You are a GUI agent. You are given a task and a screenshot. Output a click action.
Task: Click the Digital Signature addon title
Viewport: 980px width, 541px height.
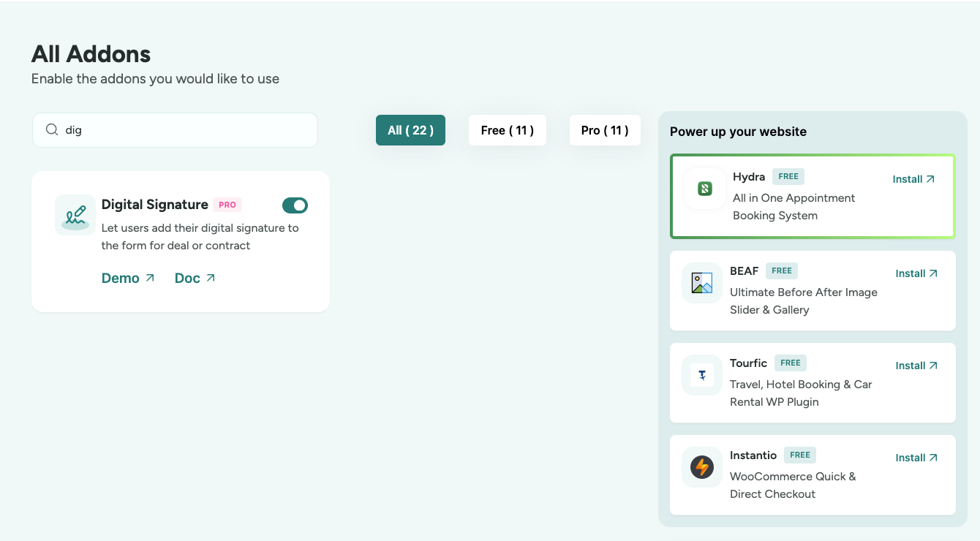pyautogui.click(x=154, y=205)
